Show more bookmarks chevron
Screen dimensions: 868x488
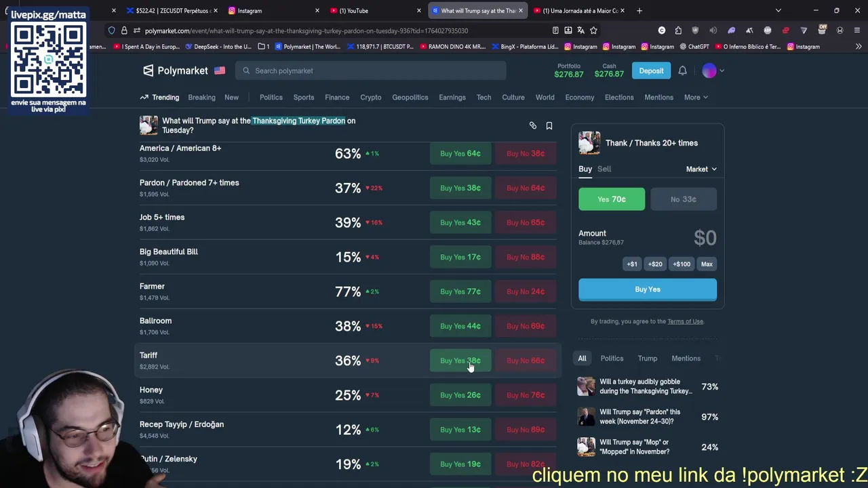(859, 47)
